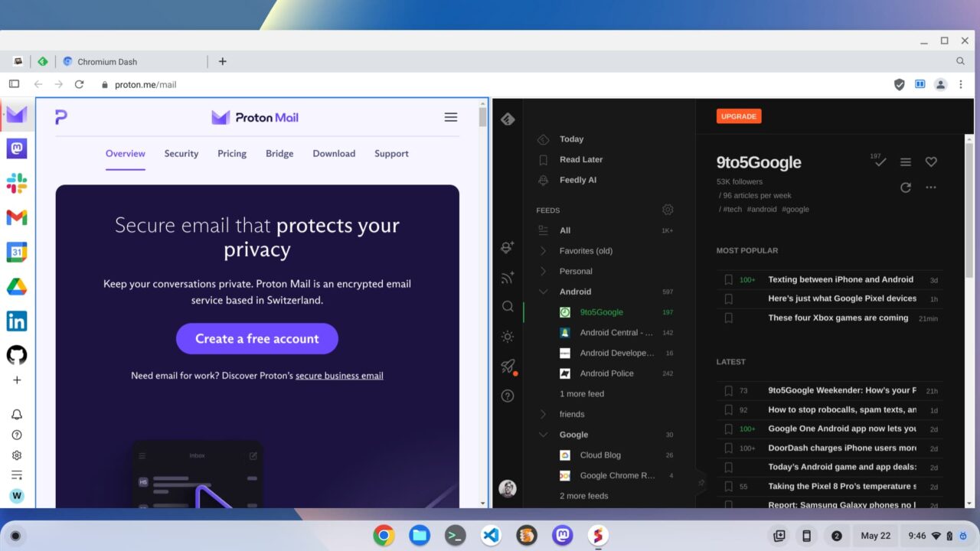This screenshot has height=551, width=980.
Task: Click the address bar showing proton.me/mail
Action: click(x=490, y=84)
